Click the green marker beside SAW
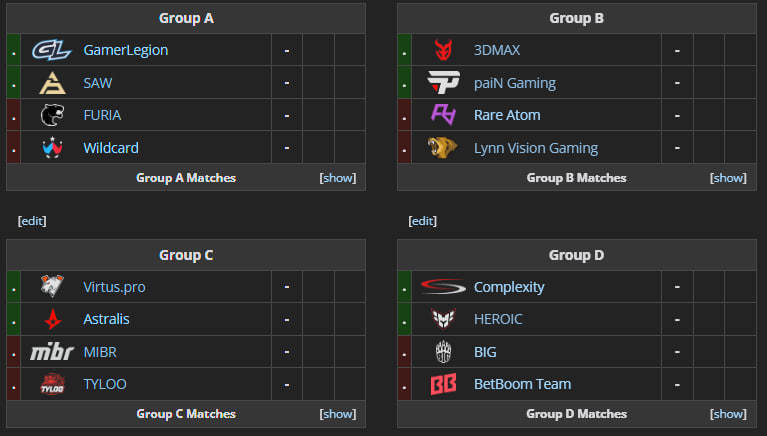This screenshot has height=436, width=767. (13, 83)
